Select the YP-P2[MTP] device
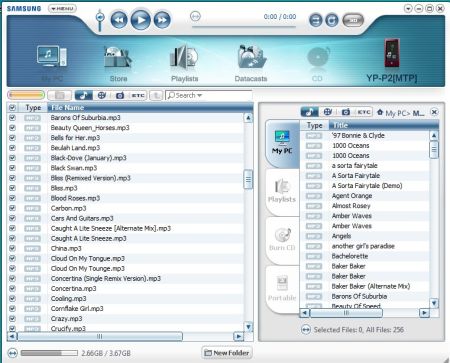Screen dimensions: 450x363 (392, 61)
